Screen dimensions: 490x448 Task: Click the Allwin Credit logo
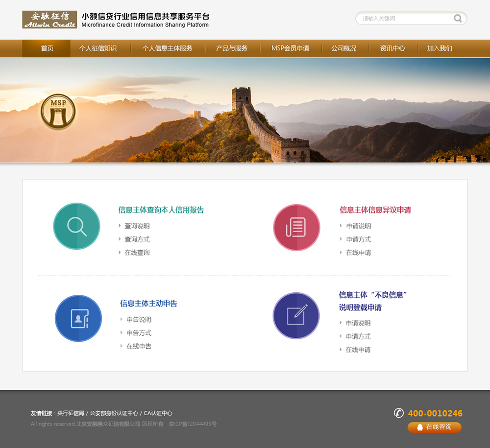pos(49,20)
